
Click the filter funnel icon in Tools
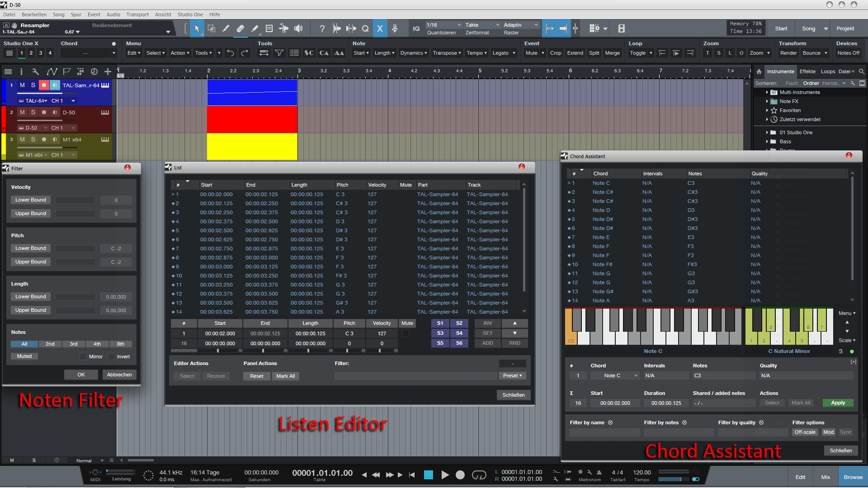(279, 53)
